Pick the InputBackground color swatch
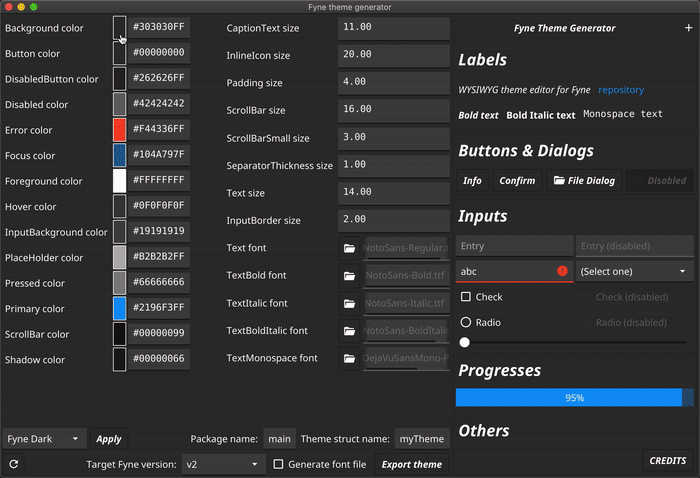 point(119,231)
